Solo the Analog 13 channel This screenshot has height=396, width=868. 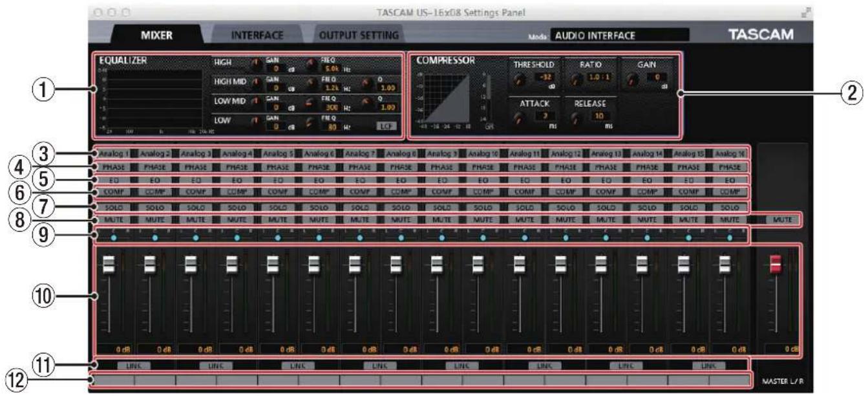(606, 207)
